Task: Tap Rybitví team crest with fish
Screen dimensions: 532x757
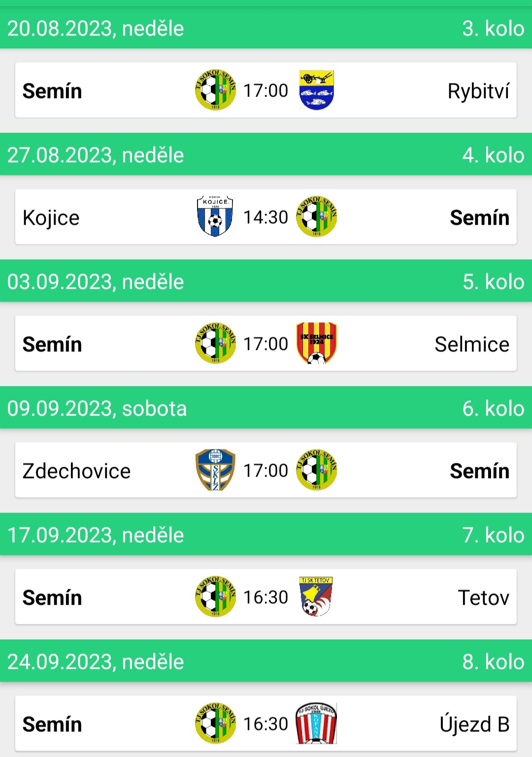Action: click(x=316, y=90)
